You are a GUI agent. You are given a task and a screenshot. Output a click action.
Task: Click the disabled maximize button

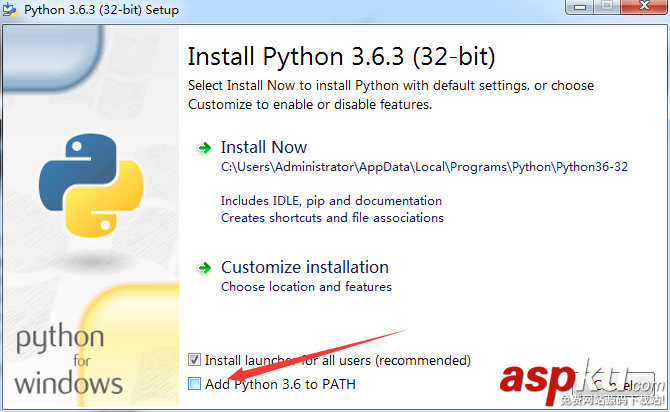click(608, 8)
